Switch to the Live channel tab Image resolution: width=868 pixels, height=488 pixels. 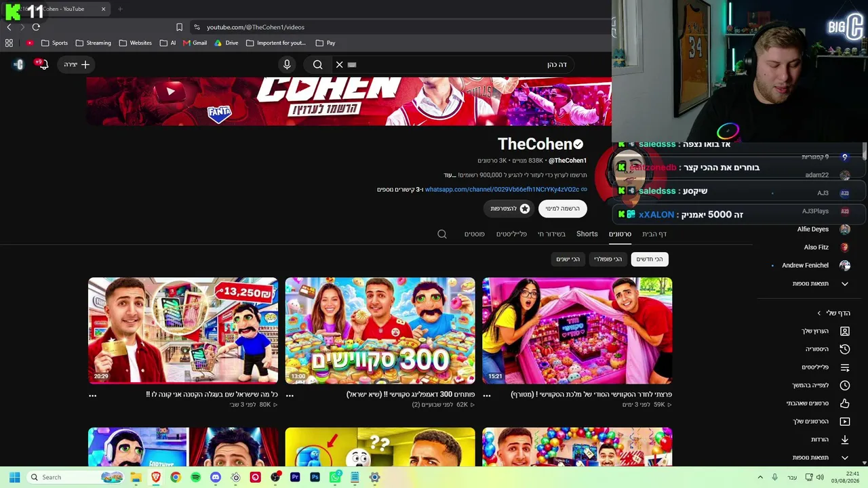point(551,234)
